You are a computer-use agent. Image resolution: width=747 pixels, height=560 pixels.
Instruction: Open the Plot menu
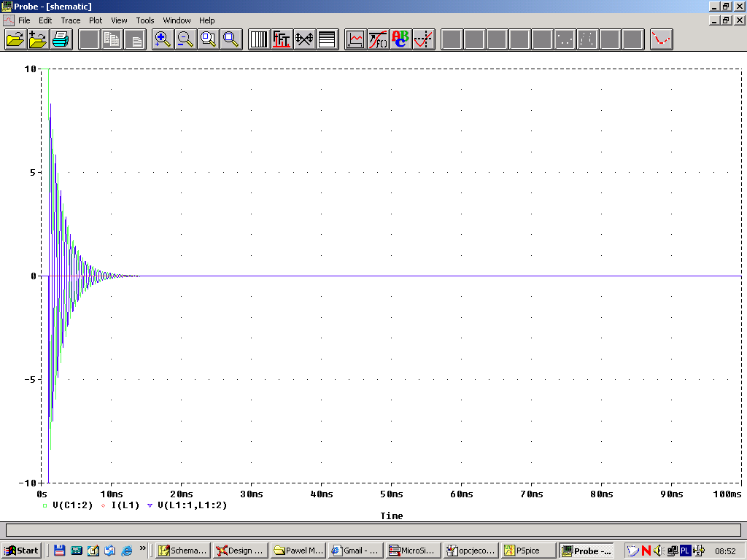(x=96, y=20)
